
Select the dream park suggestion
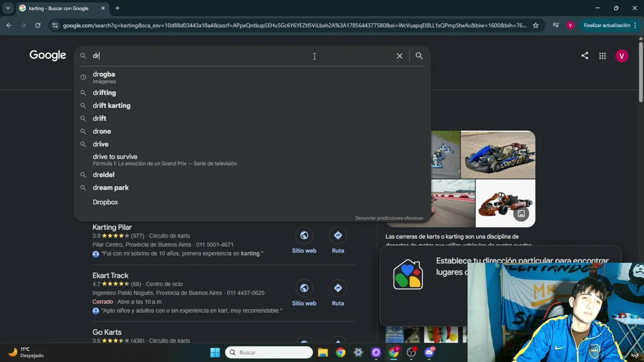pos(252,188)
